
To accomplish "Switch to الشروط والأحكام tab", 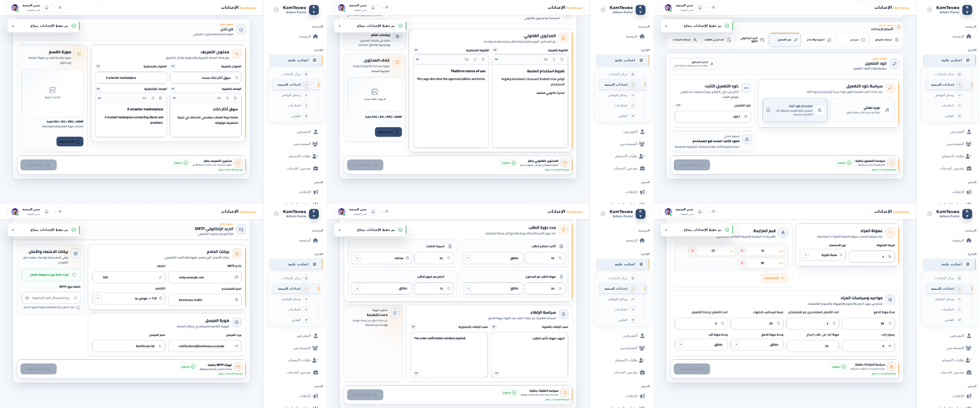I will [x=819, y=40].
